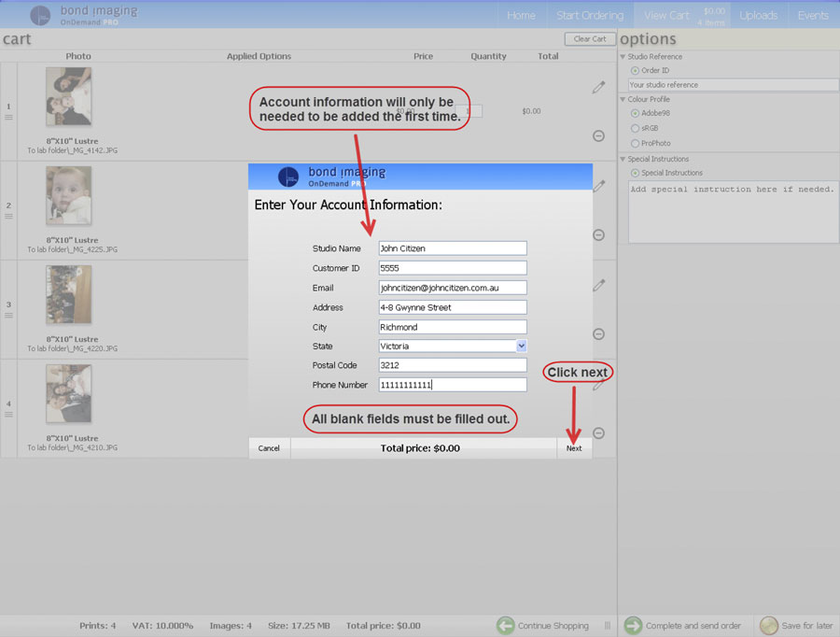Open the Start Ordering tab
Image resolution: width=840 pixels, height=637 pixels.
pyautogui.click(x=589, y=15)
